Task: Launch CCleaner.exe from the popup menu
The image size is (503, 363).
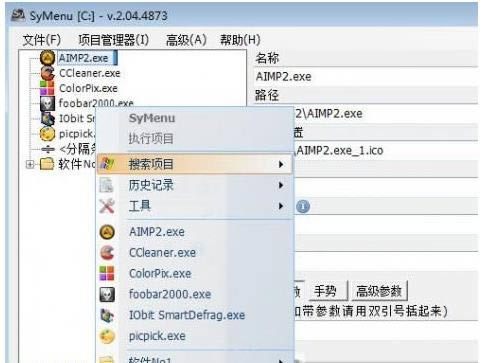Action: (x=194, y=253)
